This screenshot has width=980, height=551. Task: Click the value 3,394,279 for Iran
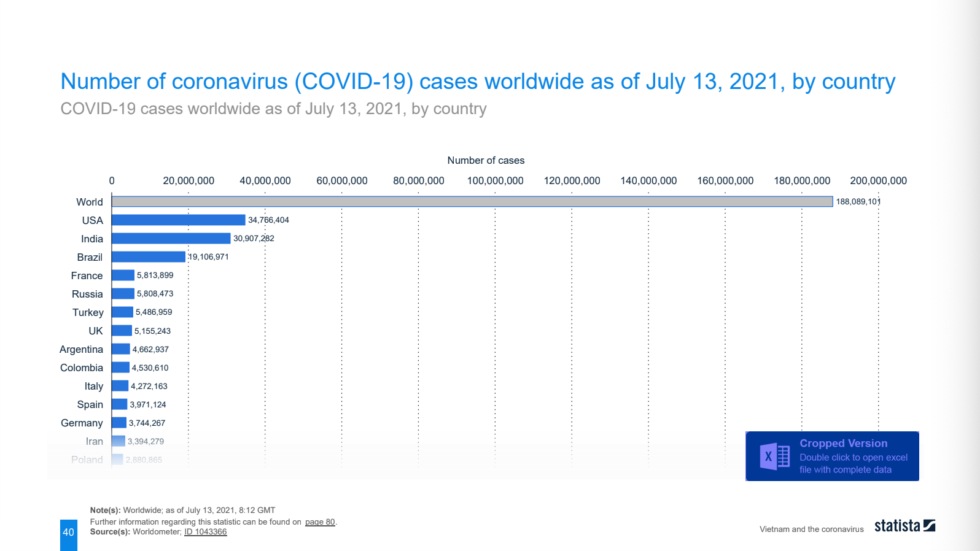point(146,442)
